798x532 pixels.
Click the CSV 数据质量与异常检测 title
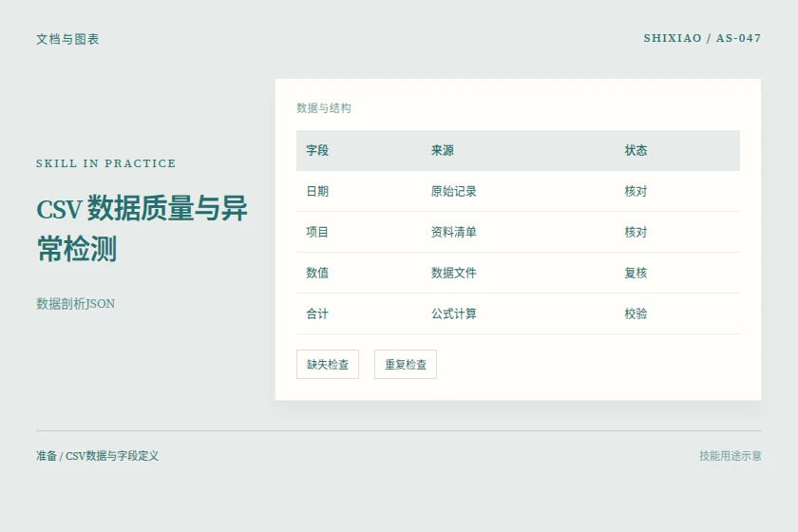coord(142,228)
